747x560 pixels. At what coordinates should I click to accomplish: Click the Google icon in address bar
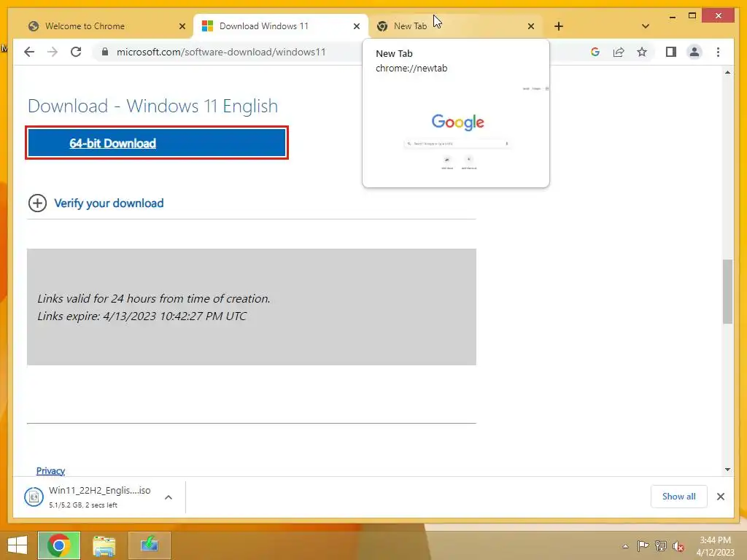(x=595, y=52)
